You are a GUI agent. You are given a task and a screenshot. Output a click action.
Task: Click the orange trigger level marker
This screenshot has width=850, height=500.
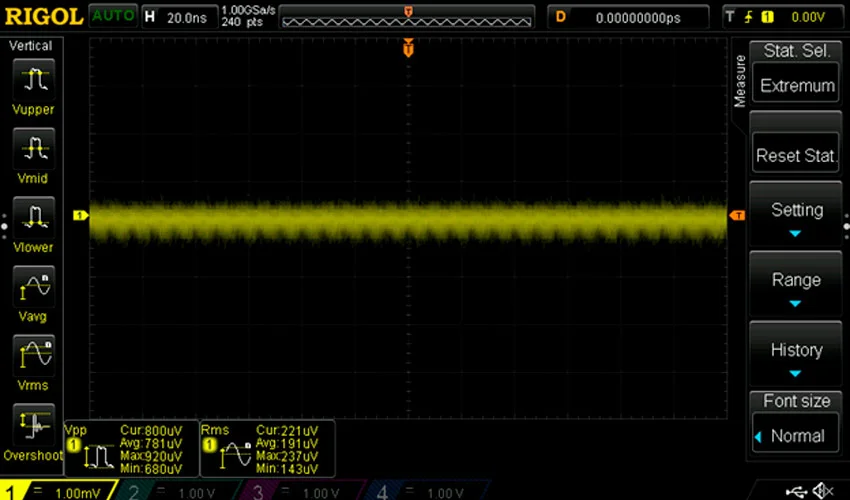point(737,216)
